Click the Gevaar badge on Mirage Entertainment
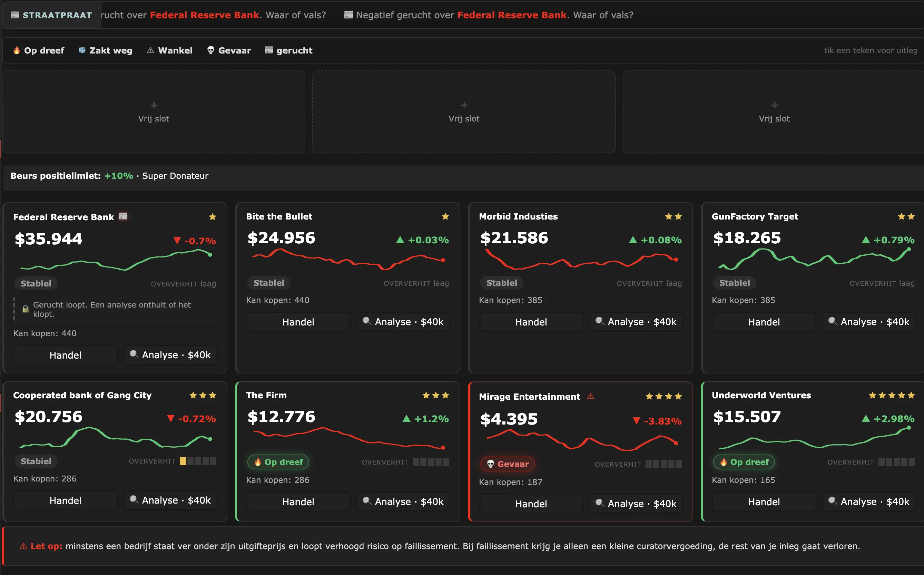 508,464
